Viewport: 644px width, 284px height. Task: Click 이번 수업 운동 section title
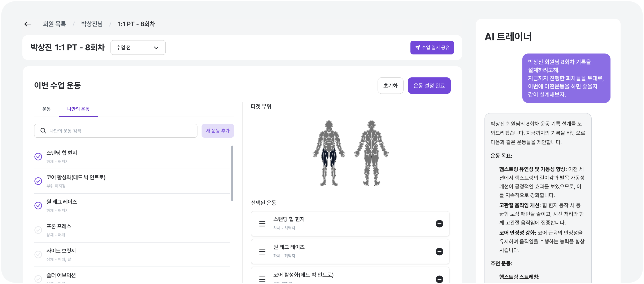[x=57, y=85]
